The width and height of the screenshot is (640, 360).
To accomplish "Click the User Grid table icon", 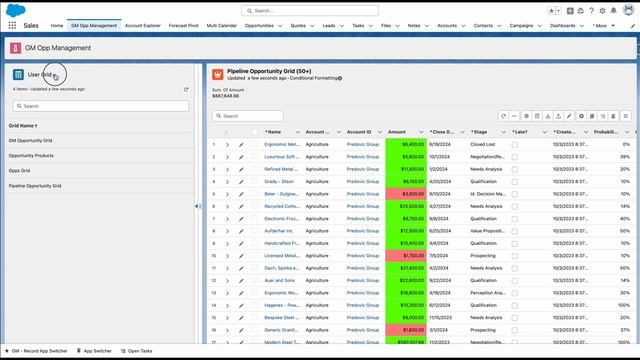I will coord(18,74).
